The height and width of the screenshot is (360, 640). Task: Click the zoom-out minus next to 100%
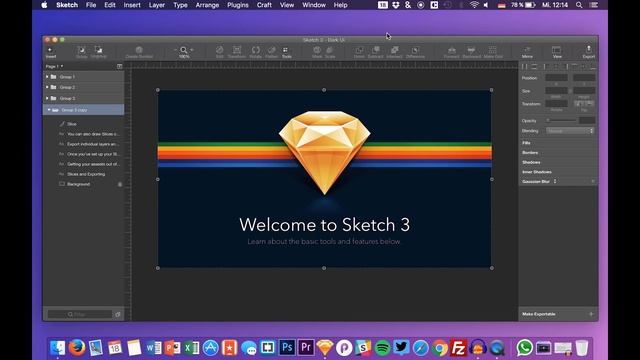176,50
